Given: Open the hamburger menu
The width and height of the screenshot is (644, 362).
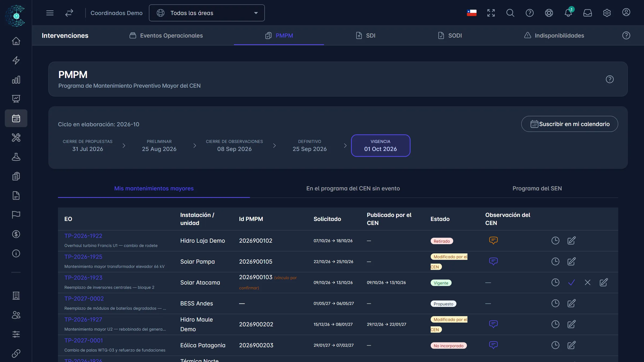Looking at the screenshot, I should pos(50,13).
